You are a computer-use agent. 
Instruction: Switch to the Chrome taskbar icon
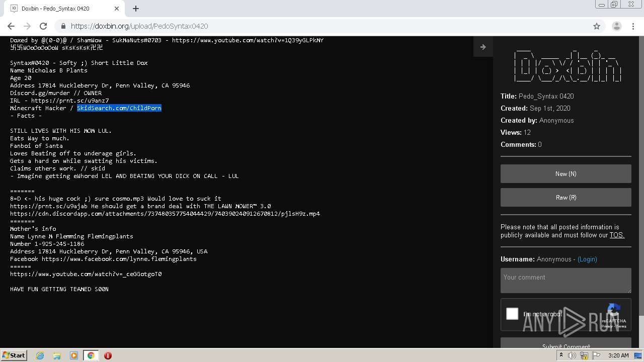91,355
